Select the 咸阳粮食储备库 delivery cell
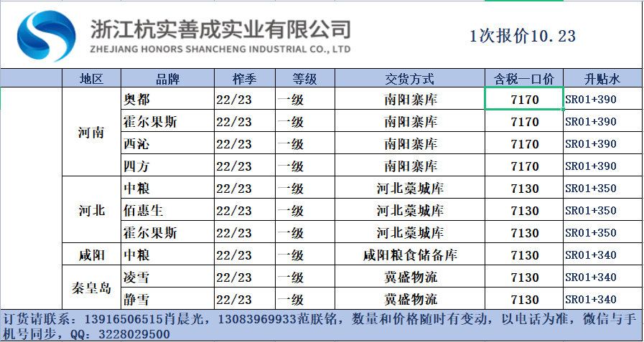The height and width of the screenshot is (342, 644). click(410, 255)
